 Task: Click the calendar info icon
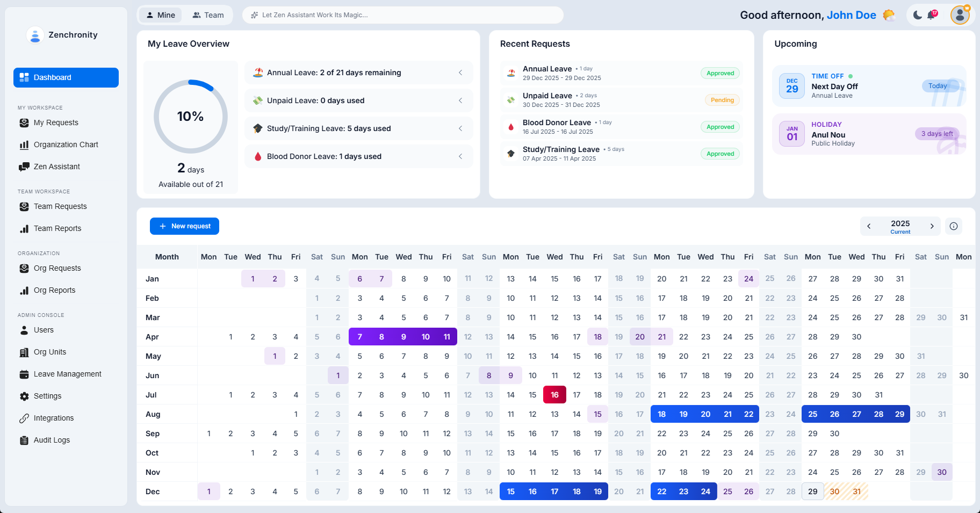tap(954, 226)
